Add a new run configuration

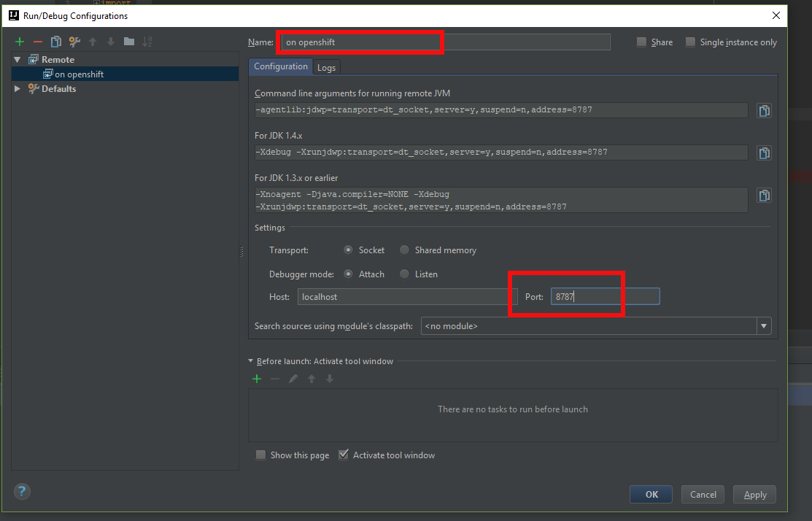tap(19, 42)
